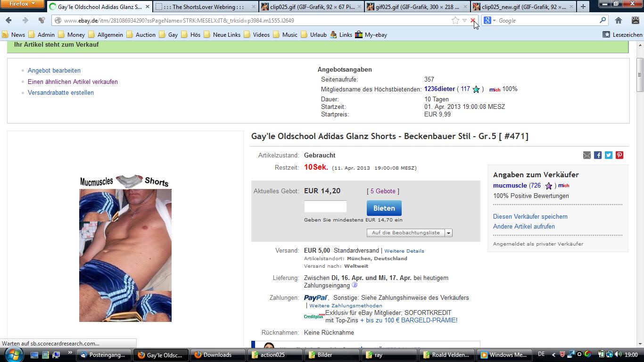Screen dimensions: 644x362
Task: Stop loading page with red X
Action: 473,20
